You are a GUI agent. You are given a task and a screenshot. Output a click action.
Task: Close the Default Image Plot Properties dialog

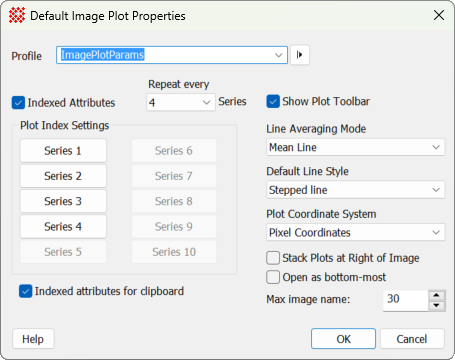439,15
